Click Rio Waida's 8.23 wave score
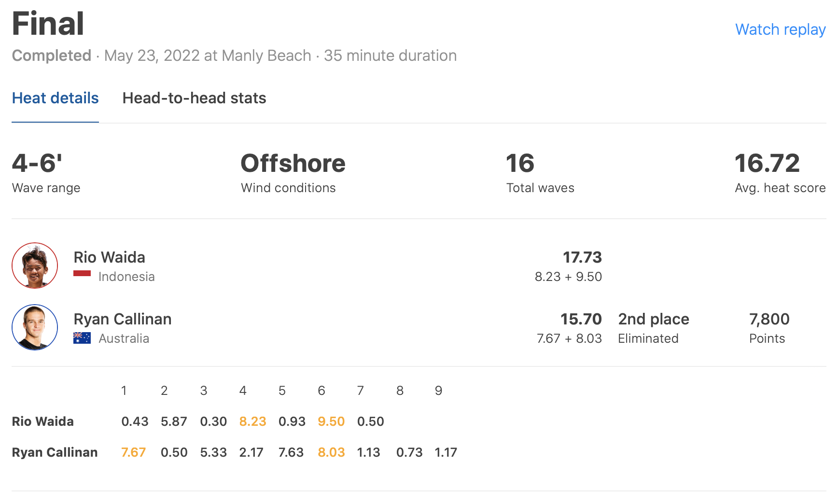Image resolution: width=838 pixels, height=504 pixels. pyautogui.click(x=252, y=421)
